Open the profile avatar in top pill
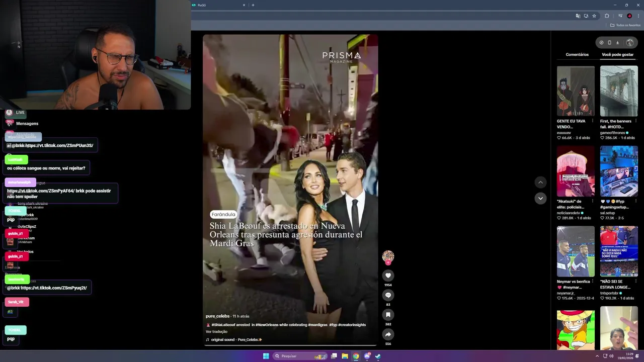This screenshot has width=644, height=362. tap(629, 43)
